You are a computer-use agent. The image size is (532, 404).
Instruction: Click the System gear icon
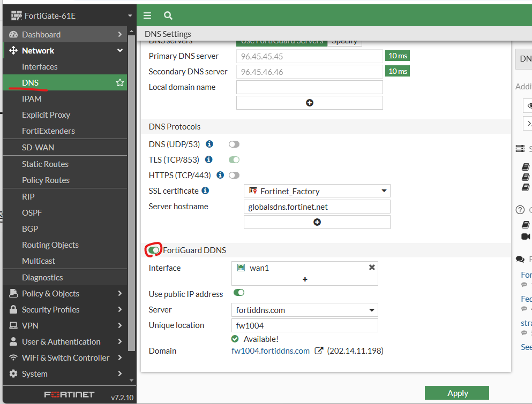pyautogui.click(x=13, y=373)
